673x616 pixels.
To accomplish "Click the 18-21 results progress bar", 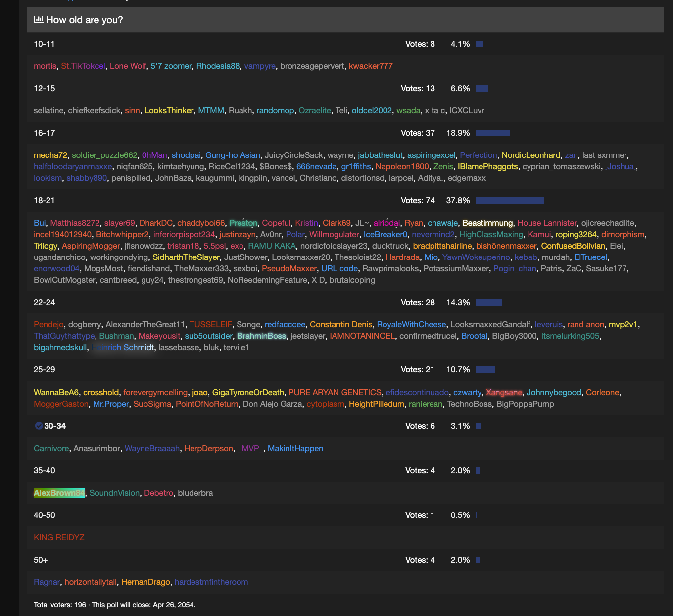I will coord(510,201).
